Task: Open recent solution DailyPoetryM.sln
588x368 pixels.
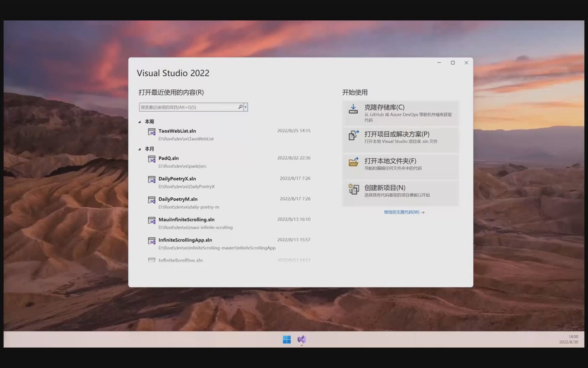Action: pos(229,203)
